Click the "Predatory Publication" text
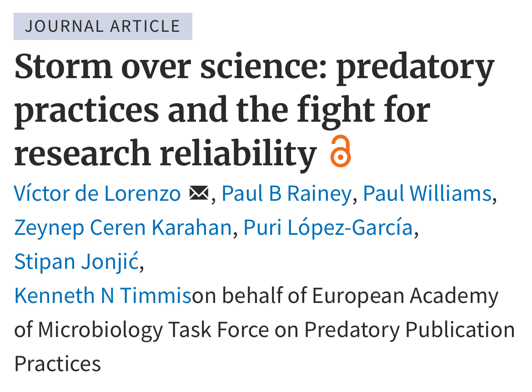Screen dimensions: 532x392 [409, 330]
